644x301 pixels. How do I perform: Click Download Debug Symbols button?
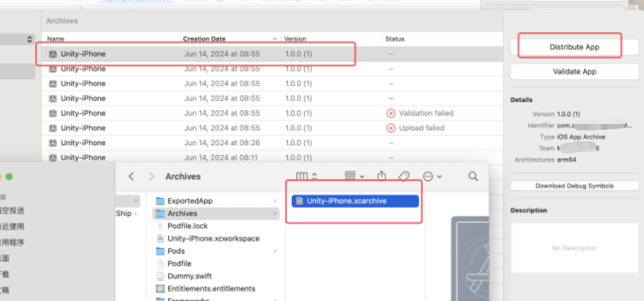pos(574,186)
